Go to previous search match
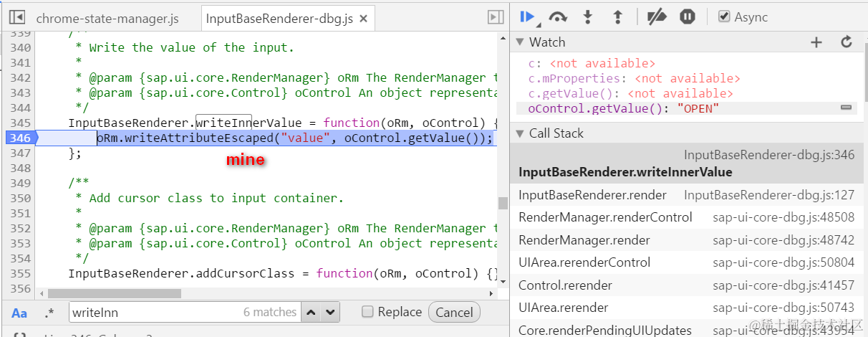The height and width of the screenshot is (337, 868). pyautogui.click(x=310, y=313)
